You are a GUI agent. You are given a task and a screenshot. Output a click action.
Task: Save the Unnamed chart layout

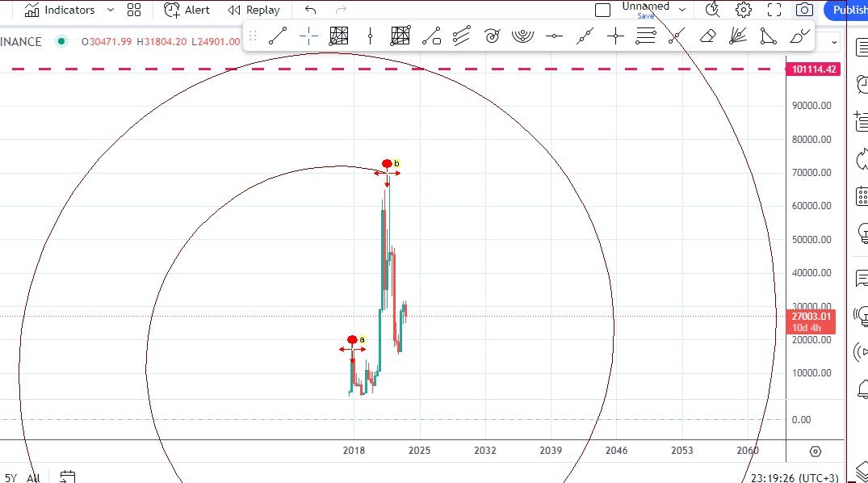click(645, 16)
